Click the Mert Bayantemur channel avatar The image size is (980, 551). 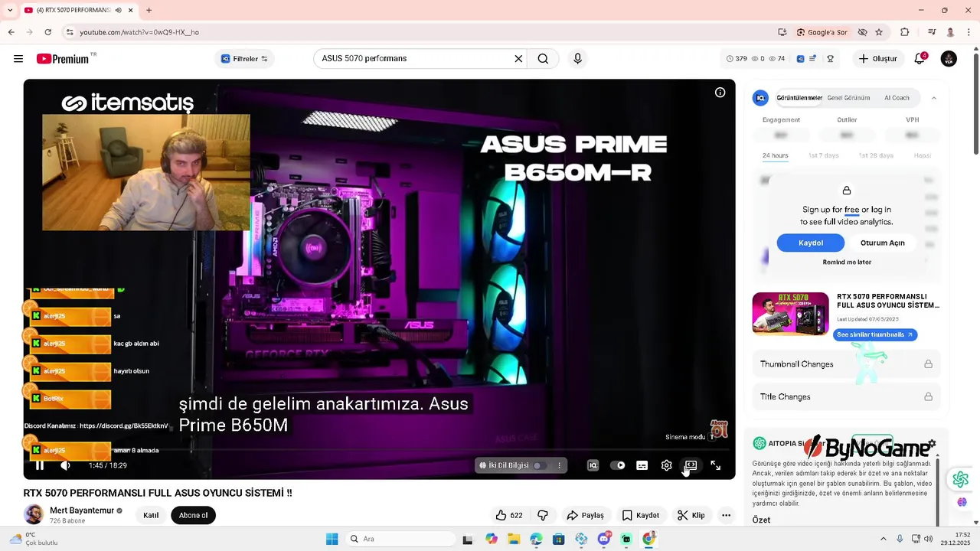[34, 514]
